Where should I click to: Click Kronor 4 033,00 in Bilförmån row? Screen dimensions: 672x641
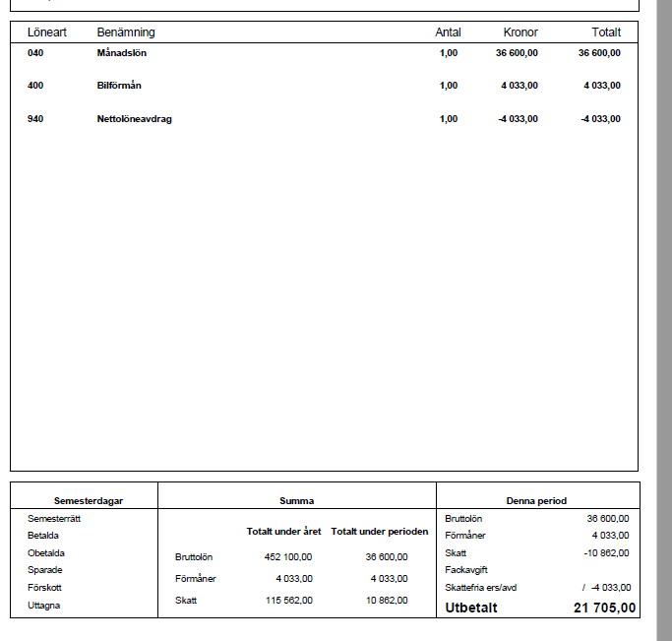coord(519,86)
